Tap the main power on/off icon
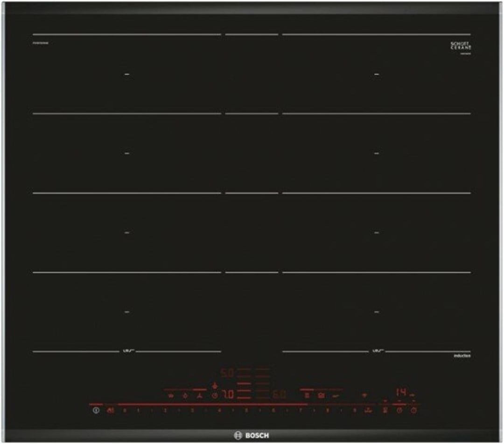 (x=96, y=410)
